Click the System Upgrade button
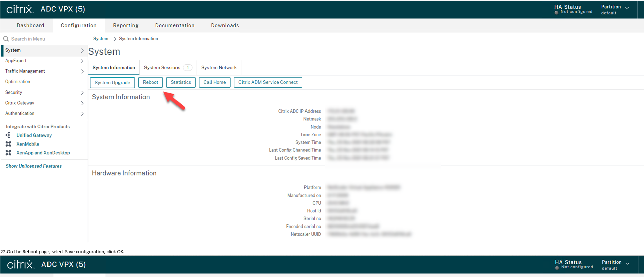Viewport: 644px width, 277px height. [x=112, y=82]
